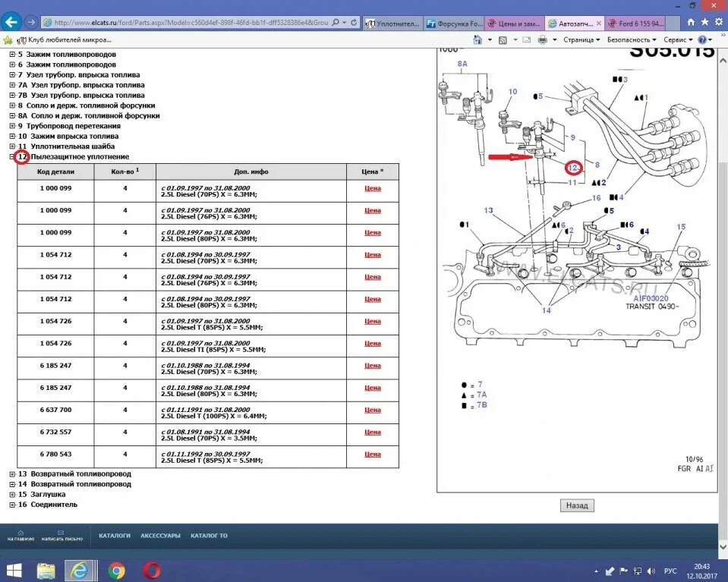Close the 'Автозапч...' tab
This screenshot has width=728, height=582.
pyautogui.click(x=599, y=24)
